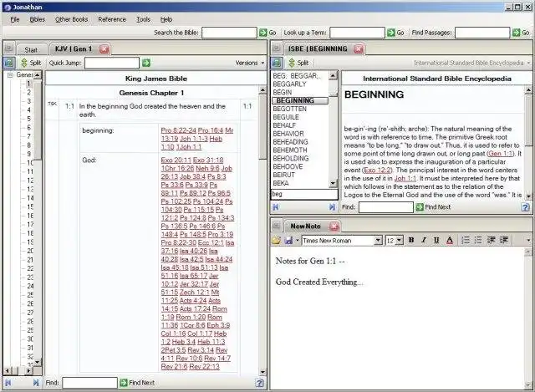
Task: Click the term list scroll down arrow
Action: pyautogui.click(x=333, y=184)
